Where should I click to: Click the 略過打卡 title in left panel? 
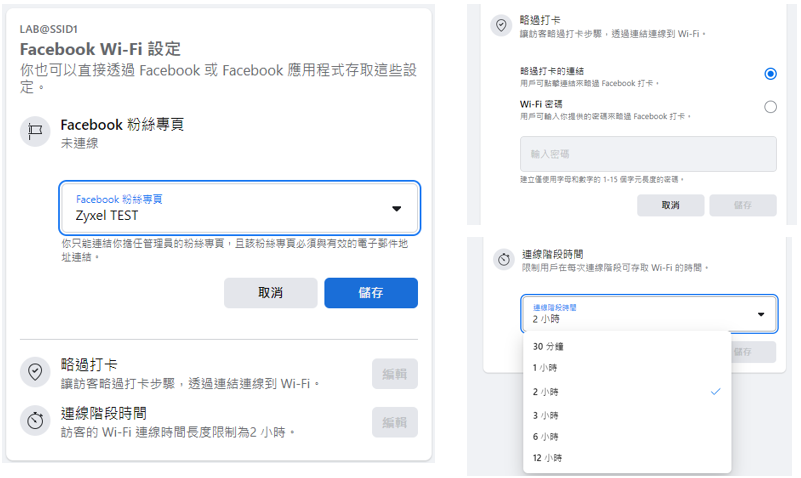click(x=89, y=365)
